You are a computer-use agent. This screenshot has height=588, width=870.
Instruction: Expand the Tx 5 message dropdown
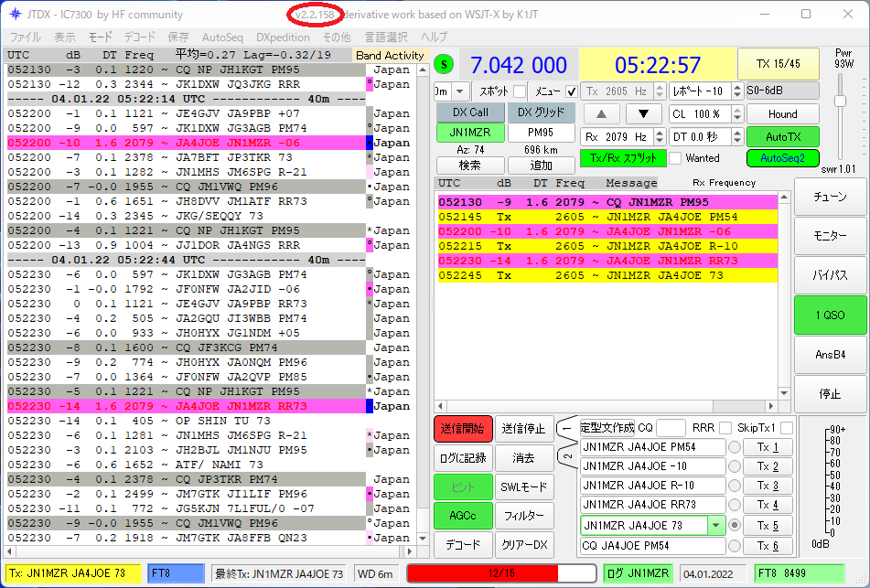pos(715,525)
